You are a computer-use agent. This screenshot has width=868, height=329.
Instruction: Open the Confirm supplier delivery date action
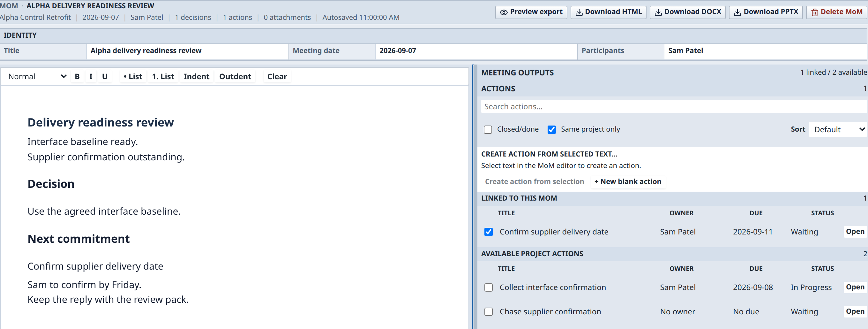[855, 232]
